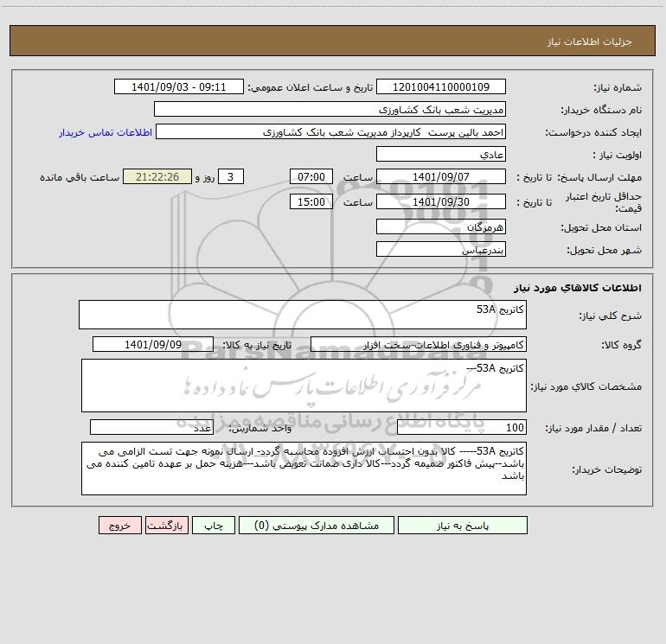Open مشاهده مدارک پیوستی (0) button

click(317, 525)
